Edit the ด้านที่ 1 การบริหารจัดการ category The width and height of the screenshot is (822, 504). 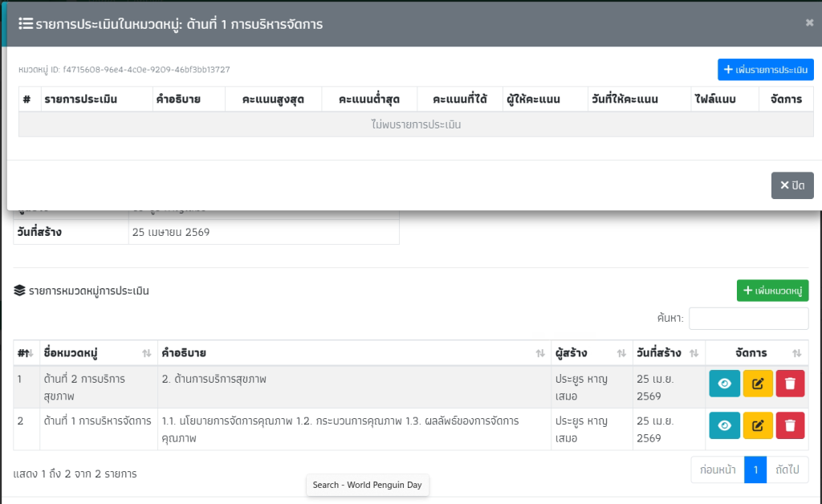tap(757, 425)
